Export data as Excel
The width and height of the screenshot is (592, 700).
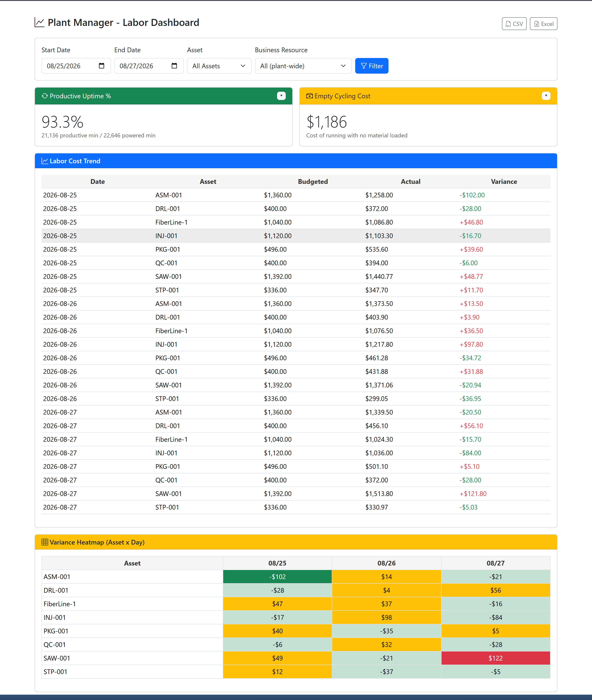(x=543, y=24)
